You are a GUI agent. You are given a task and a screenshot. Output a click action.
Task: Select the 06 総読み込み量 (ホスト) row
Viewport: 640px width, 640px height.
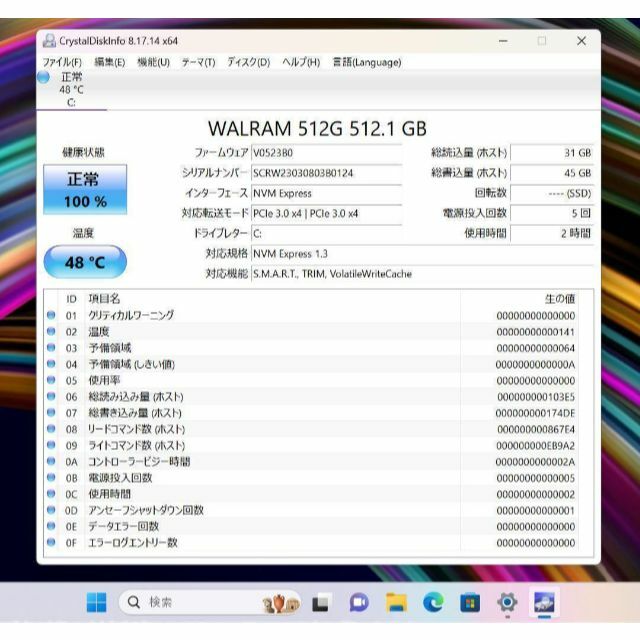[312, 397]
